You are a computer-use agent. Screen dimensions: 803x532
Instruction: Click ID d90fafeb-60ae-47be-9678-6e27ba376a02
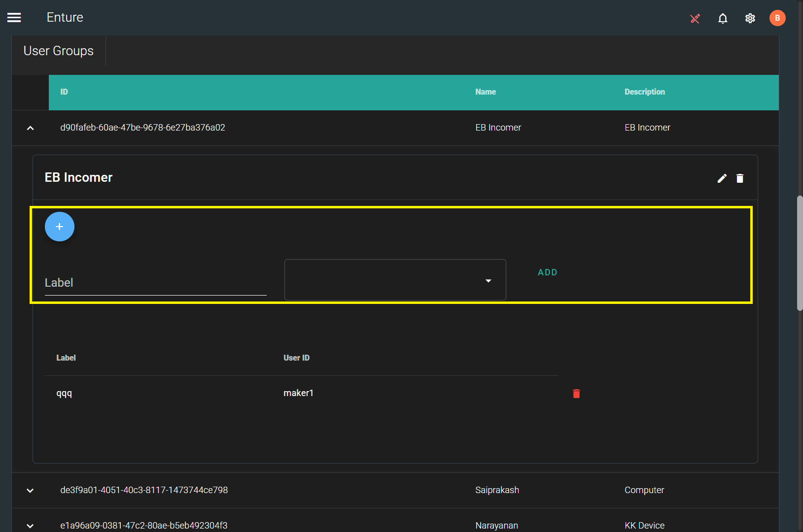[x=142, y=128]
